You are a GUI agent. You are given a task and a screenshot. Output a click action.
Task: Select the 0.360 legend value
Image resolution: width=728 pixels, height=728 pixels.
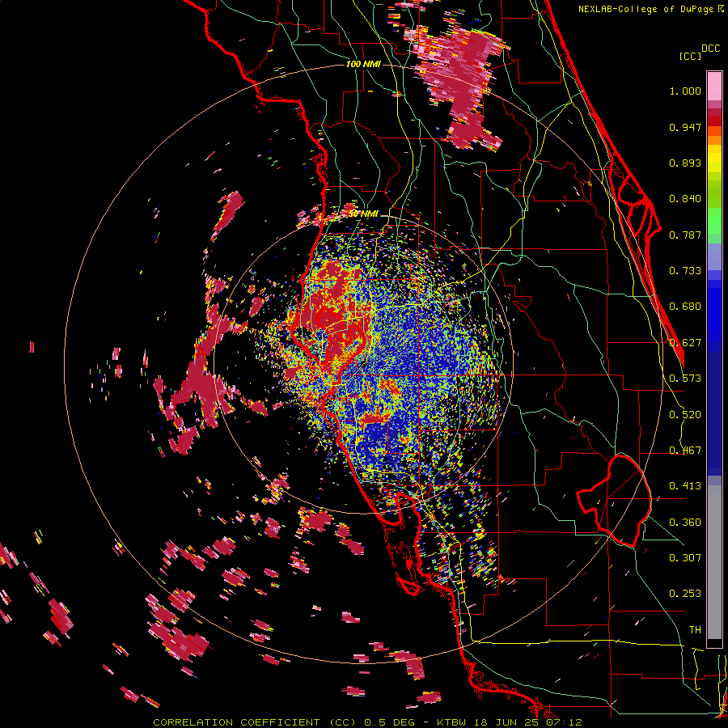pos(685,523)
